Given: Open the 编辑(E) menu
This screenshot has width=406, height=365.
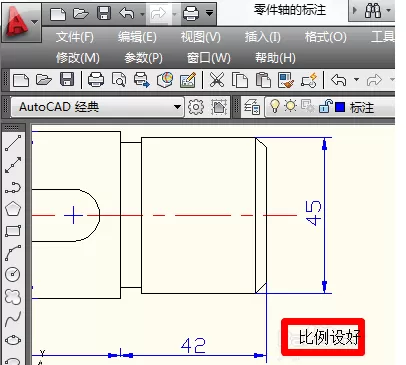Looking at the screenshot, I should pyautogui.click(x=137, y=37).
